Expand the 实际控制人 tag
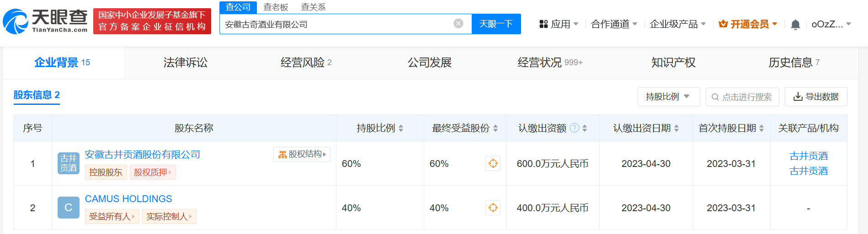868x234 pixels. pyautogui.click(x=169, y=217)
